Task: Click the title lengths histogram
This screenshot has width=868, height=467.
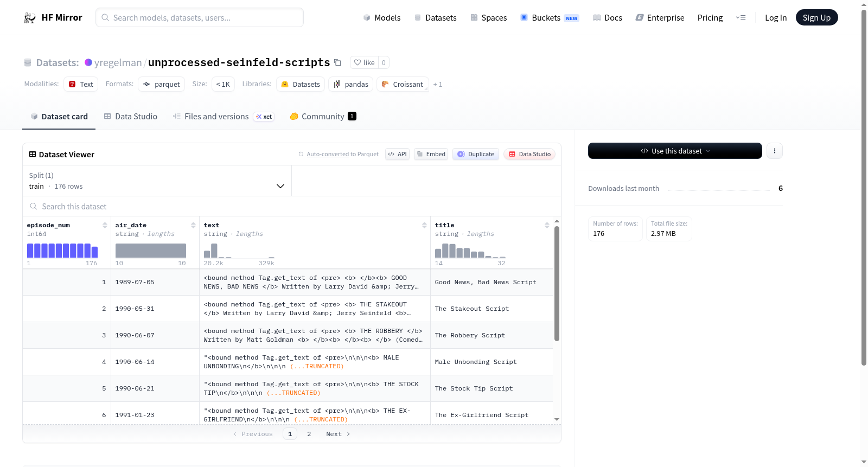Action: coord(470,250)
